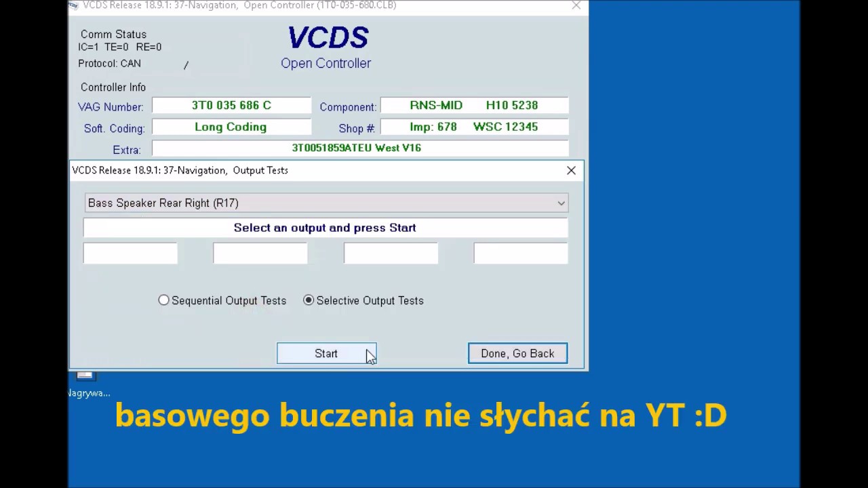Image resolution: width=868 pixels, height=488 pixels.
Task: Click the Component field RNS-MID H10 5238
Action: tap(474, 106)
